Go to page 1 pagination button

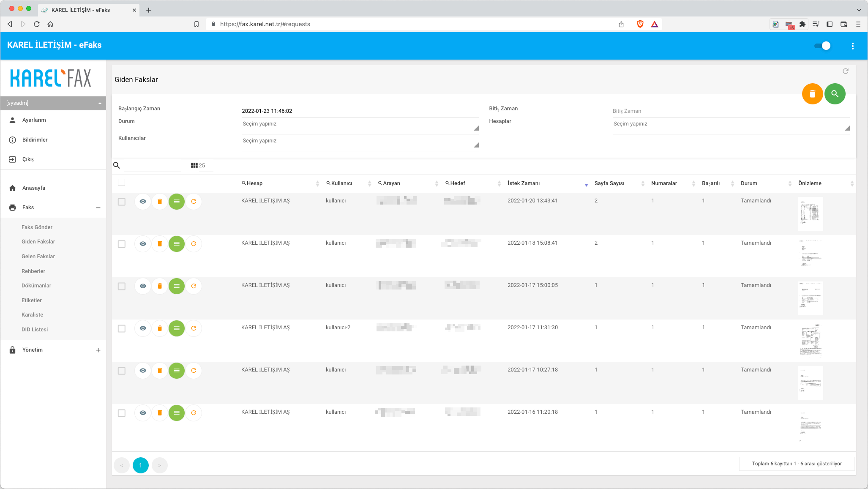click(x=140, y=465)
